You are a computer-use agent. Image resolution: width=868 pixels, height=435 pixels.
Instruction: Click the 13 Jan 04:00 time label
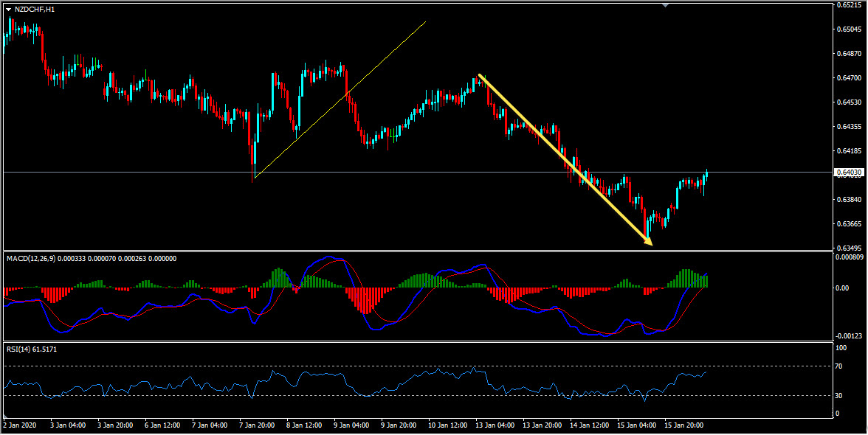[x=495, y=426]
